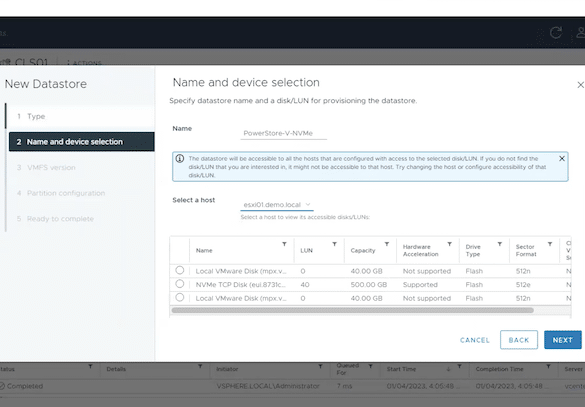Filter the Completion Time column
This screenshot has width=585, height=407.
[x=548, y=366]
